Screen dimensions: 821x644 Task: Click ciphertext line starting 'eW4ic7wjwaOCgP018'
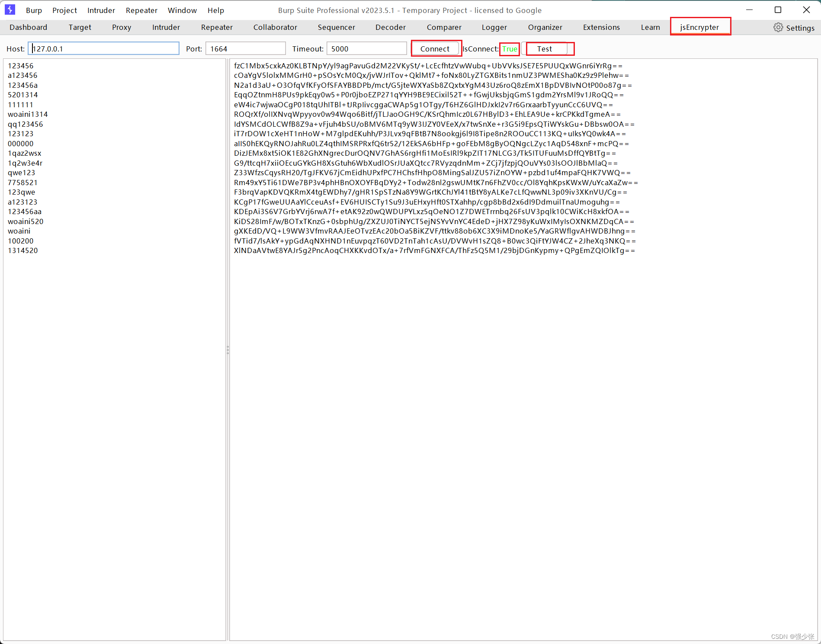(423, 105)
